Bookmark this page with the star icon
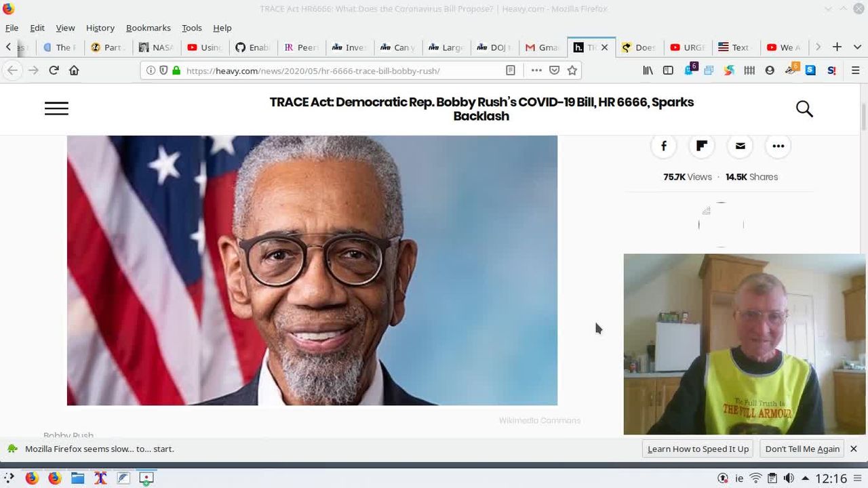The image size is (868, 488). click(x=572, y=70)
